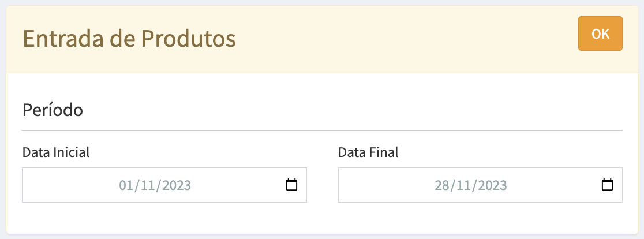Open the Data Final calendar picker icon
Viewport: 644px width, 239px height.
[x=607, y=185]
